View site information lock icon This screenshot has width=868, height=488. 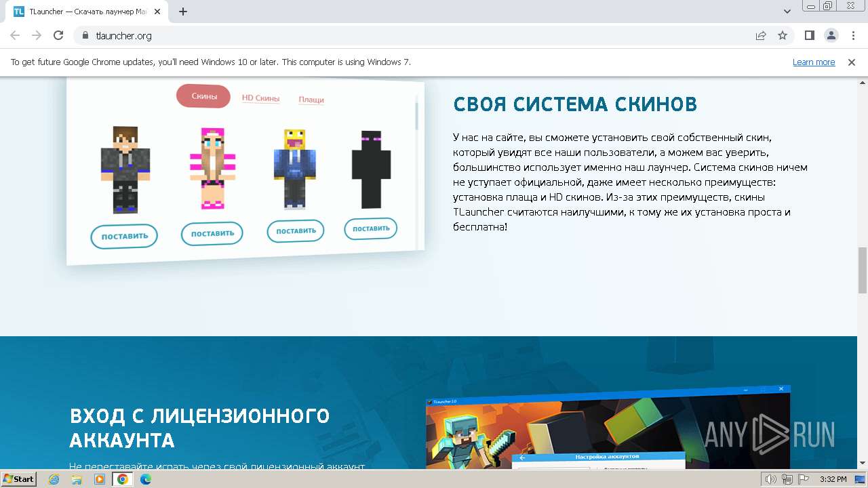[x=85, y=35]
